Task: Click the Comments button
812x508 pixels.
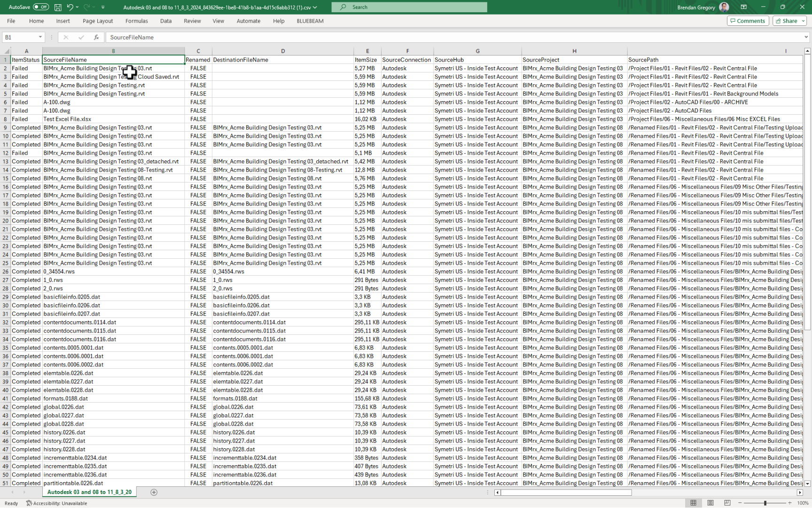Action: pyautogui.click(x=748, y=21)
